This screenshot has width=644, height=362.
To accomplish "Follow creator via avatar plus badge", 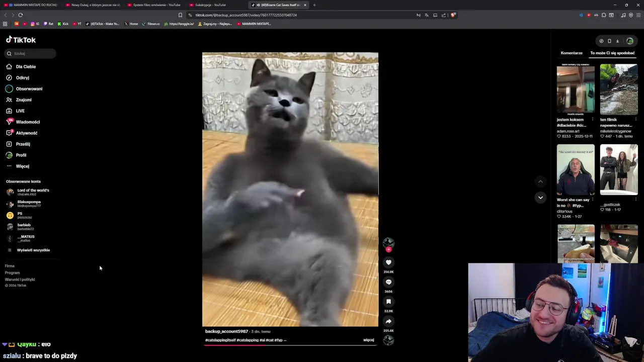I will [388, 249].
